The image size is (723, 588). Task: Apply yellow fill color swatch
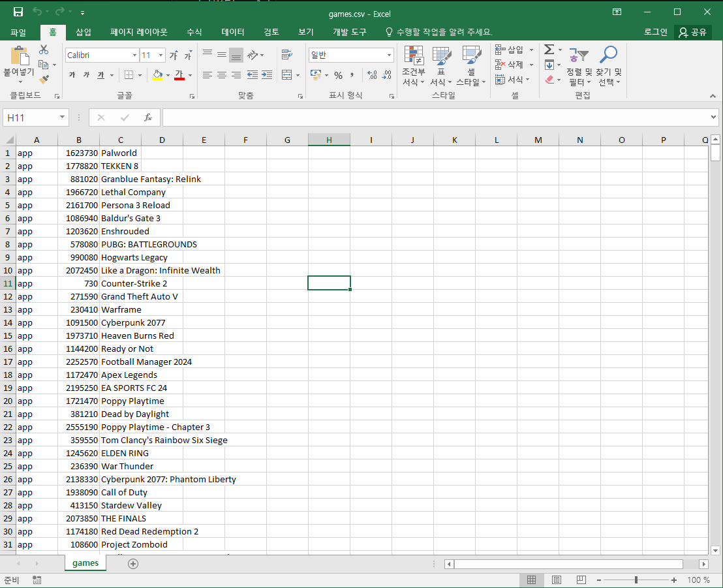coord(157,75)
